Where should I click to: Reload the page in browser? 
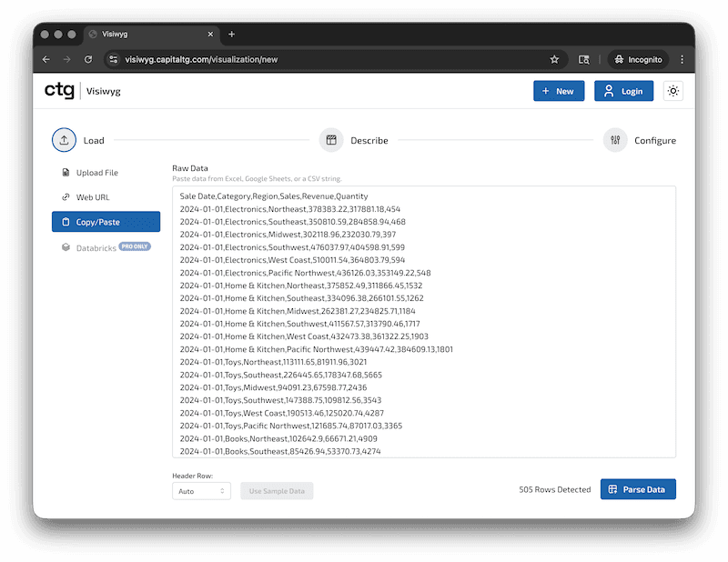(x=88, y=59)
